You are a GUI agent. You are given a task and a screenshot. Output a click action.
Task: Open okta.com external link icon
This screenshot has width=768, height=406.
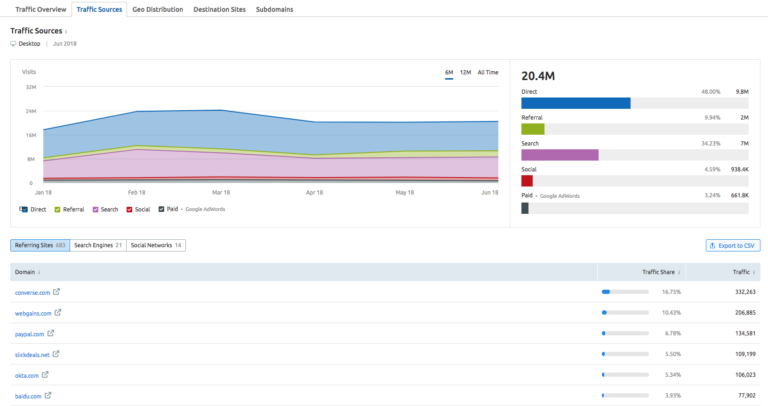point(45,375)
